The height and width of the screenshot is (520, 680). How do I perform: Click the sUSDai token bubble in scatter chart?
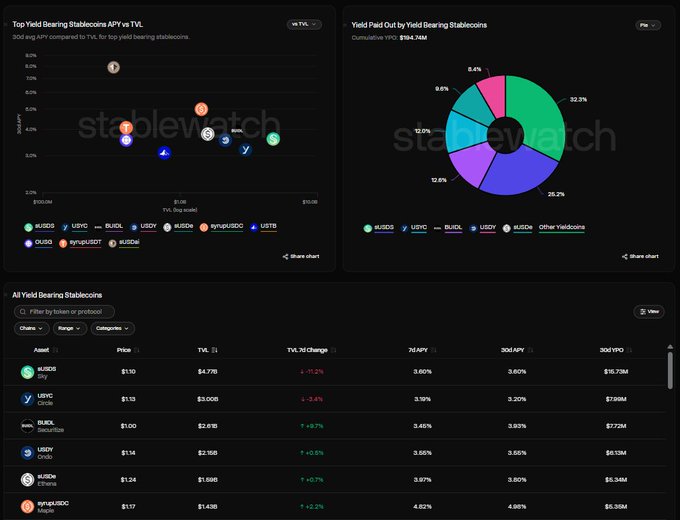point(114,67)
